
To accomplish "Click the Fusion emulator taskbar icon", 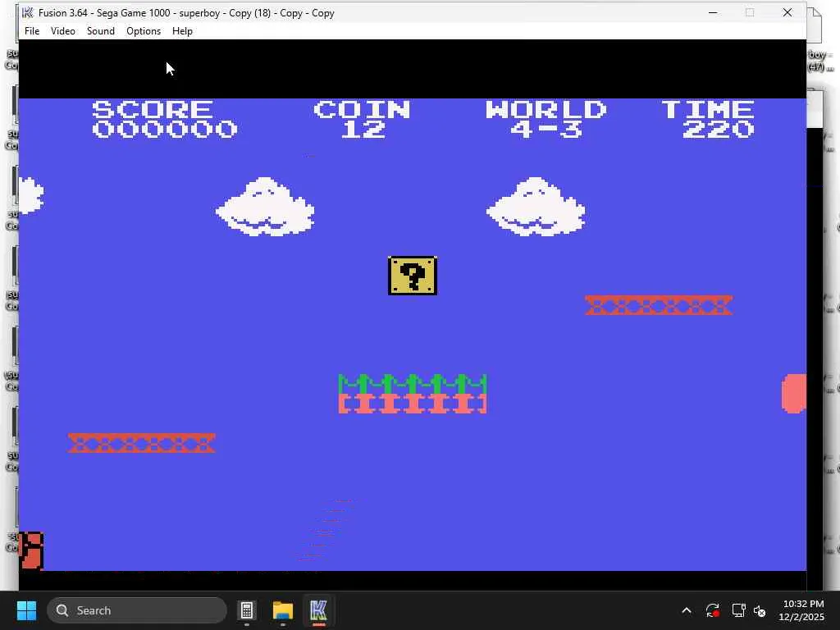I will click(x=318, y=610).
